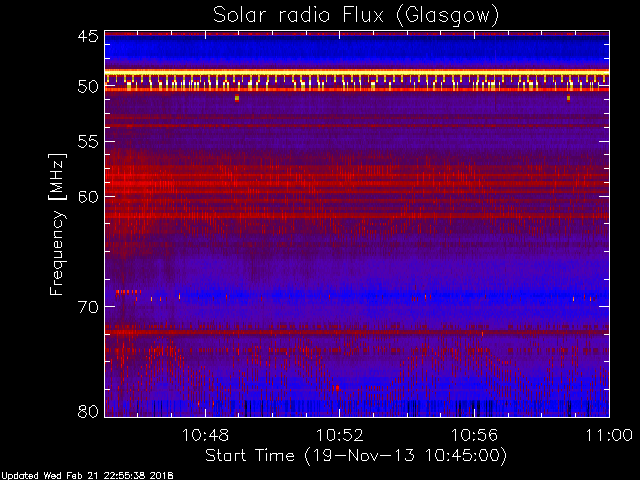The image size is (640, 480).
Task: Click the frequency tick label 55
Action: (88, 142)
